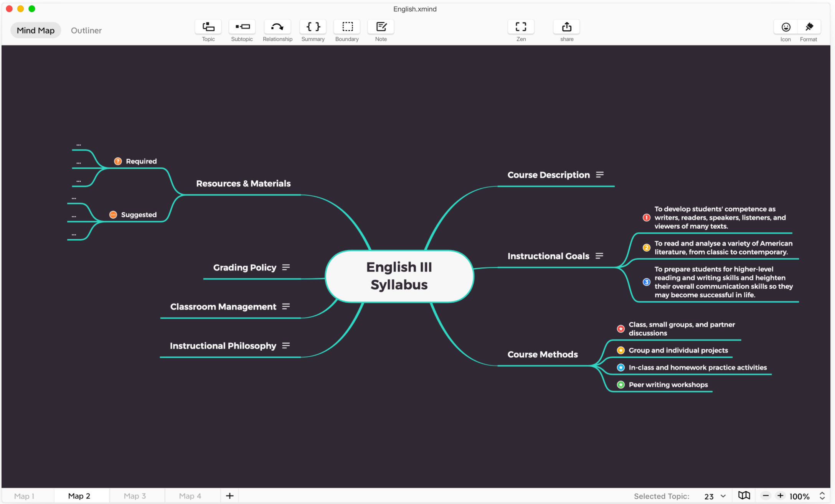The image size is (835, 504).
Task: Switch to Outliner view
Action: coord(86,30)
